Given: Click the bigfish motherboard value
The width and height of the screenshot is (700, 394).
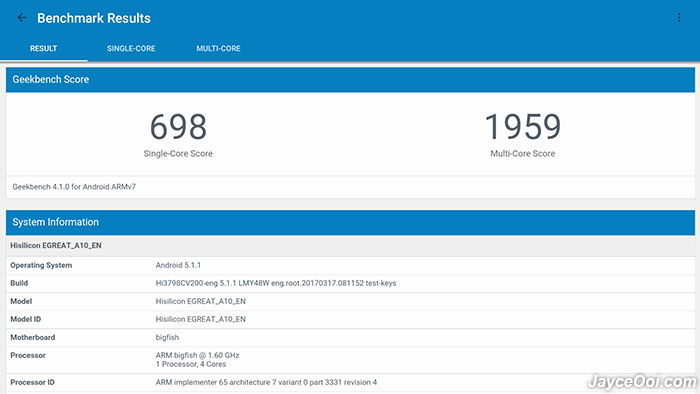Looking at the screenshot, I should click(x=167, y=337).
